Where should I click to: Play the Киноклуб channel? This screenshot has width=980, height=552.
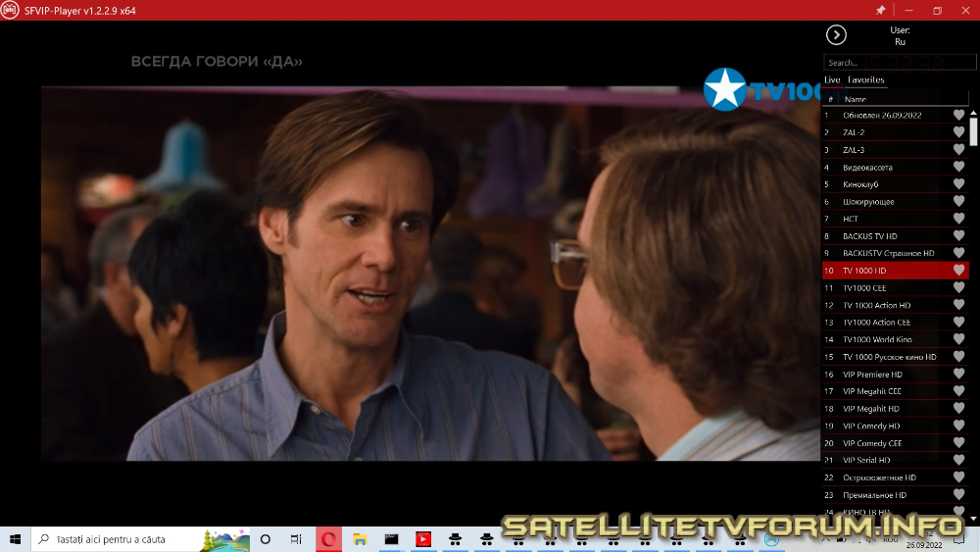pyautogui.click(x=895, y=184)
